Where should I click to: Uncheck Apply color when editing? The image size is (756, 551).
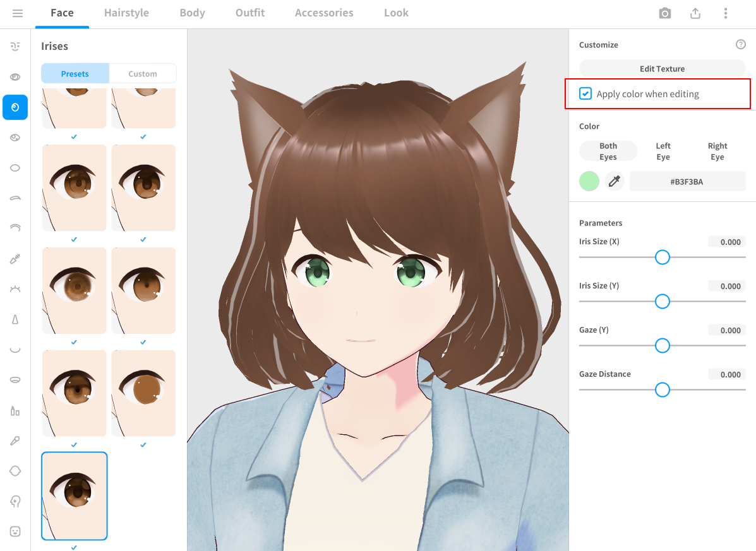pos(585,94)
